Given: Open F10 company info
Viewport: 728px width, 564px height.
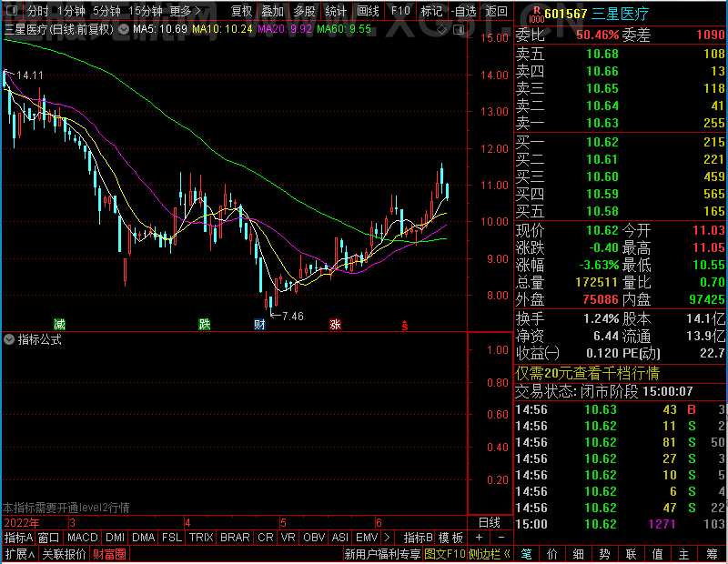Looking at the screenshot, I should pos(400,11).
